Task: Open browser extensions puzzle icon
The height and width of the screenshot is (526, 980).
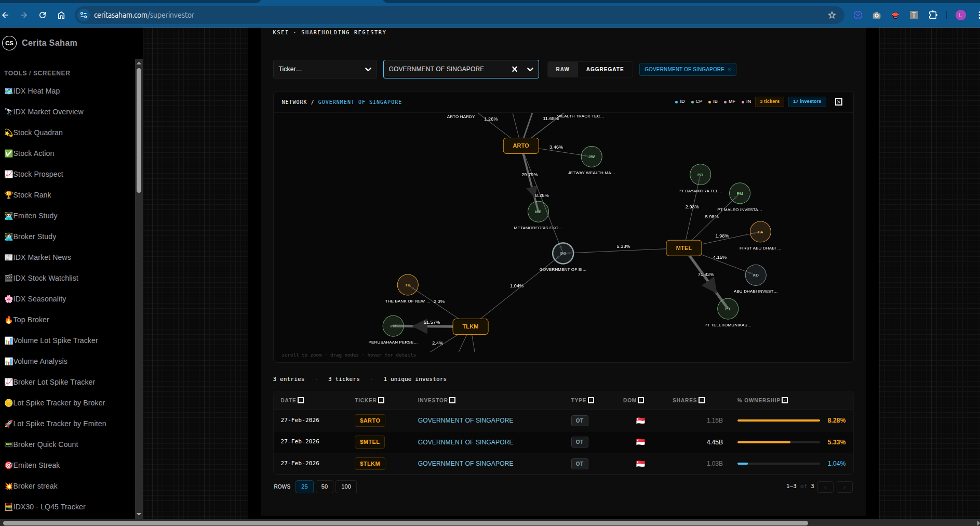Action: [x=933, y=15]
